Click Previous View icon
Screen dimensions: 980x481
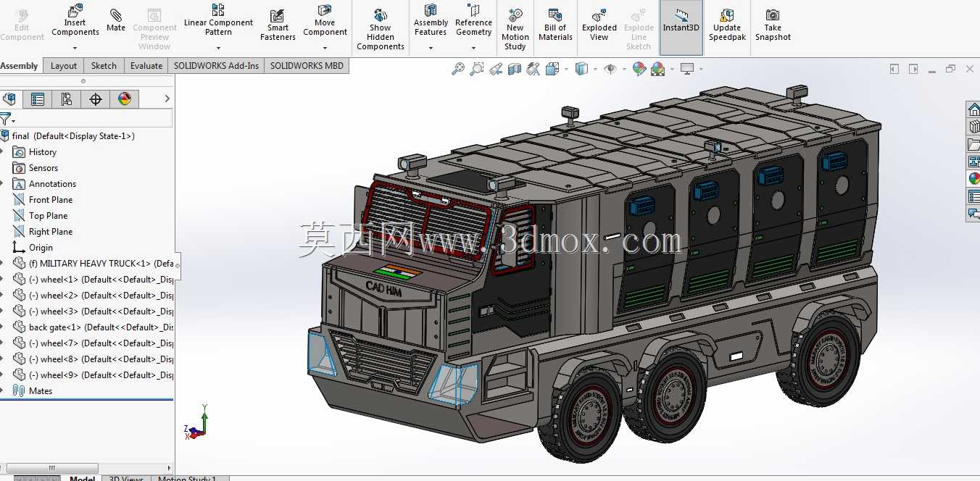[496, 69]
